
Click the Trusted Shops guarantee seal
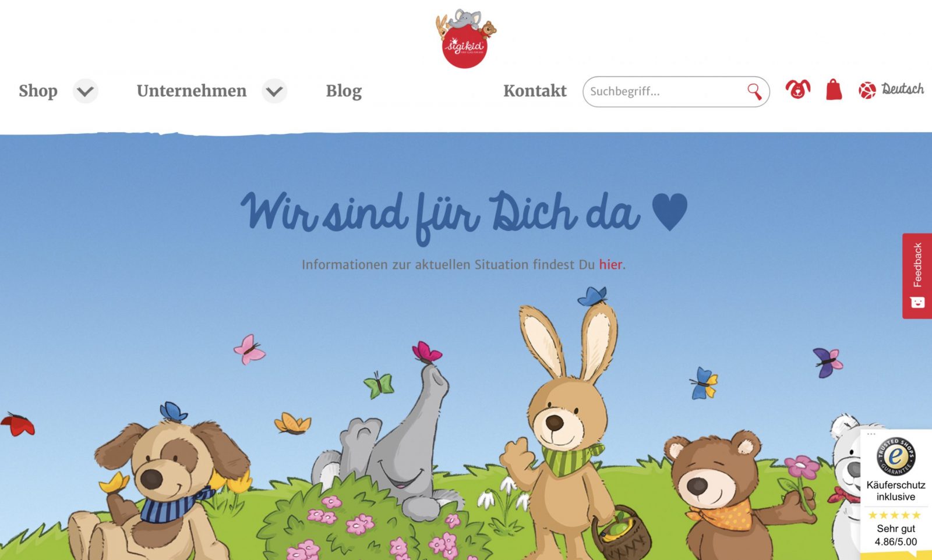pos(896,456)
